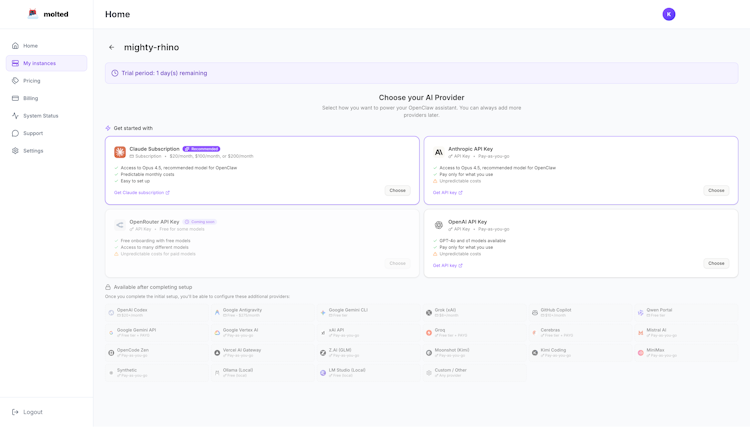Viewport: 750px width, 427px height.
Task: Click the Vercel AI Gateway icon
Action: 217,353
